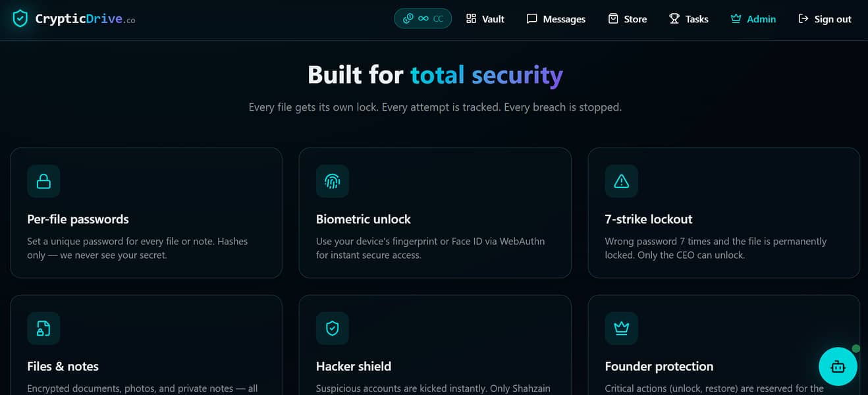The image size is (868, 395).
Task: Click the Vault grid icon
Action: click(471, 18)
